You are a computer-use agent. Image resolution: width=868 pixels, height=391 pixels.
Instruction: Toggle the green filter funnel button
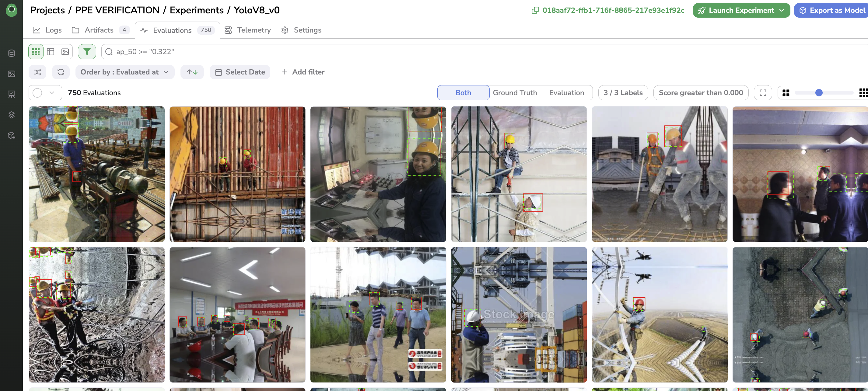[x=87, y=52]
